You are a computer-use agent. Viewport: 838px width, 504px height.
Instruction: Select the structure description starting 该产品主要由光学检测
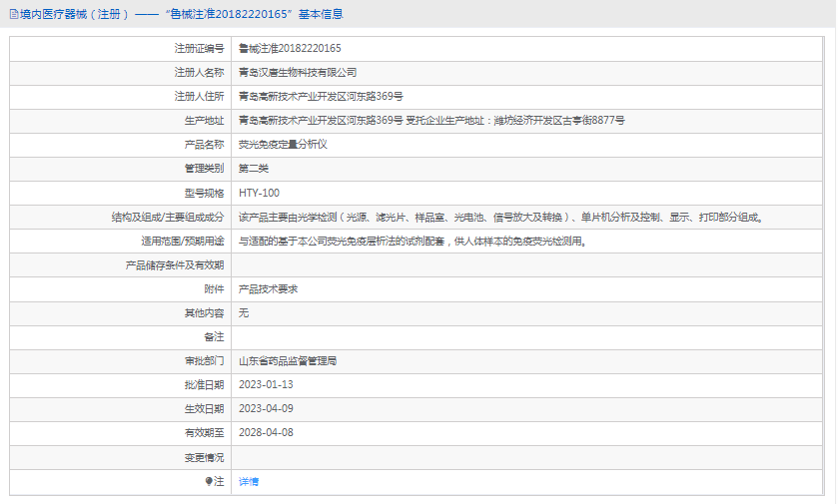(501, 218)
